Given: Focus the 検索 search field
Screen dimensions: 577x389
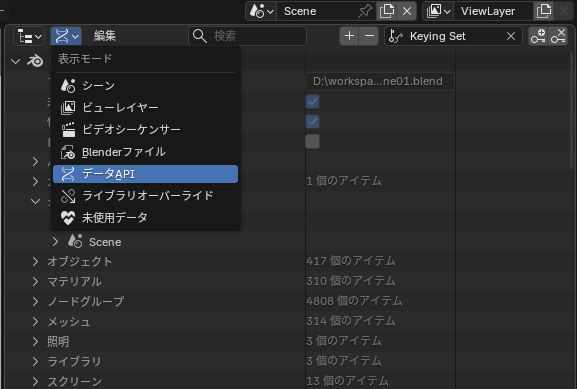Looking at the screenshot, I should click(x=247, y=36).
